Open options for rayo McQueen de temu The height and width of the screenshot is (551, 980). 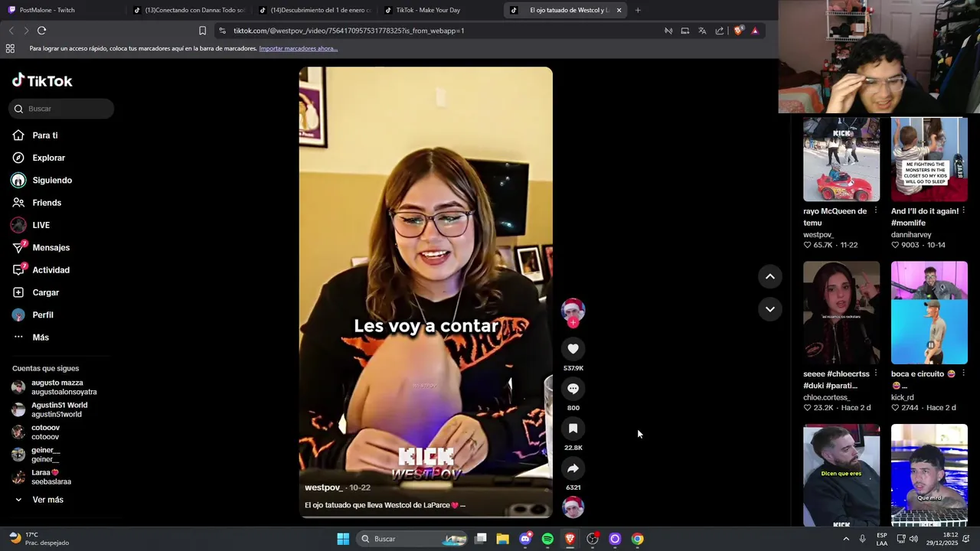click(876, 210)
